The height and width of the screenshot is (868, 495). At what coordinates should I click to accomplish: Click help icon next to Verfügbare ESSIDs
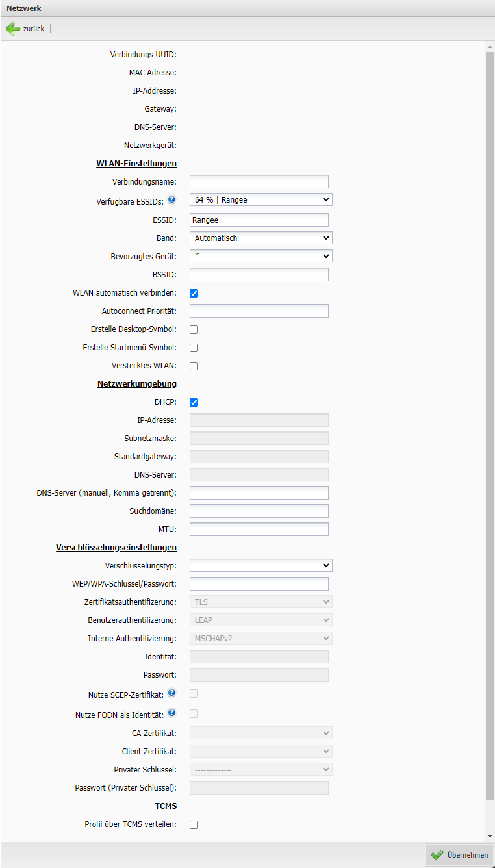(171, 200)
